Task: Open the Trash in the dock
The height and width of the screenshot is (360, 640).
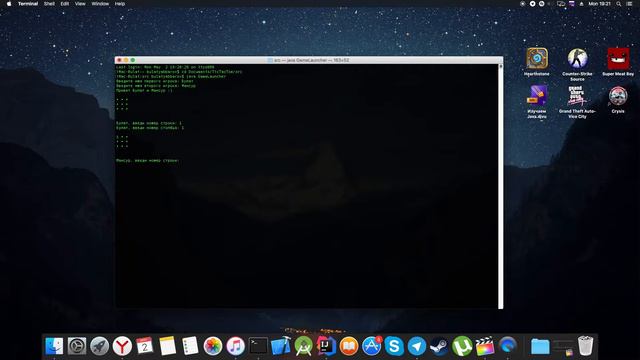Action: [x=585, y=346]
